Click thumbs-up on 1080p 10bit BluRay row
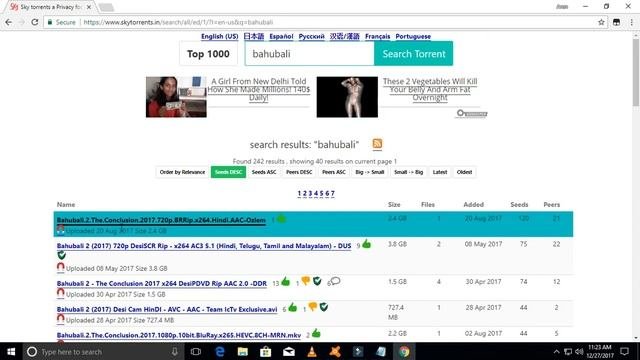The image size is (640, 360). 316,333
